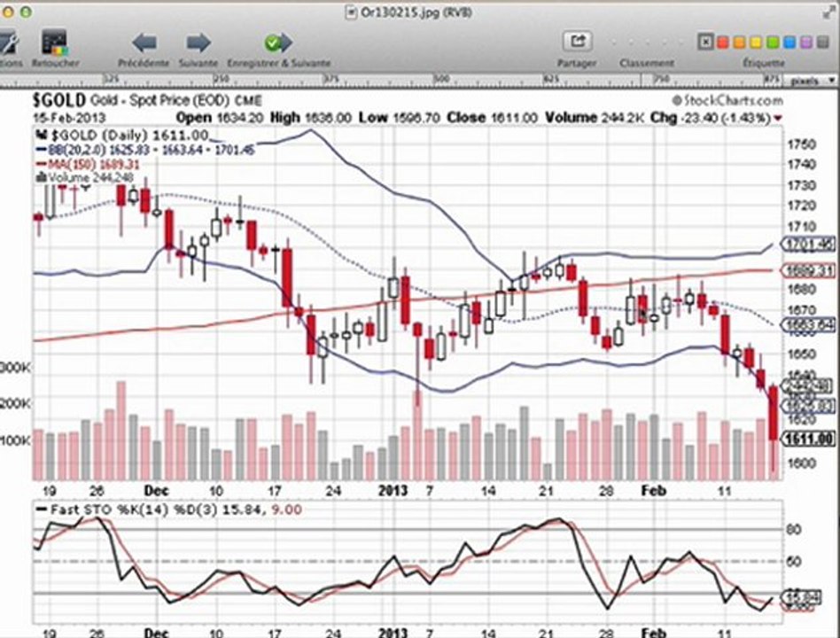Click the Close 1611.00 value
Screen dimensions: 840x638
click(492, 118)
